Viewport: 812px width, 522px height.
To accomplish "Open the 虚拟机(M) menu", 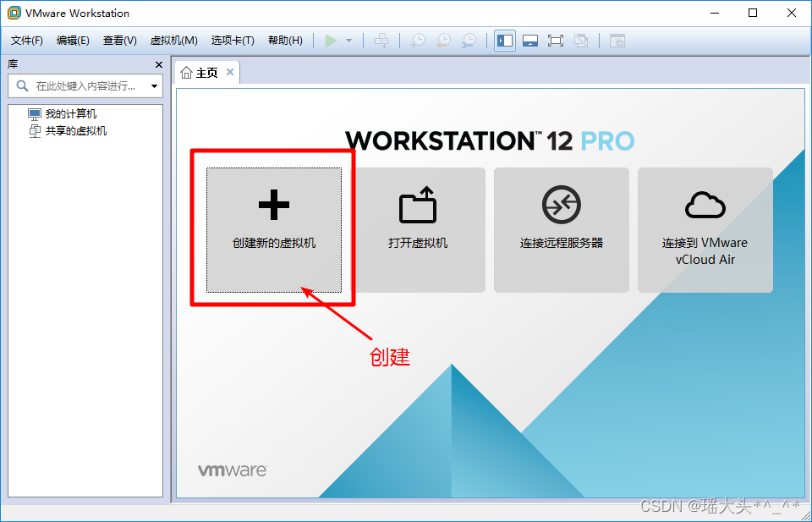I will pos(173,40).
